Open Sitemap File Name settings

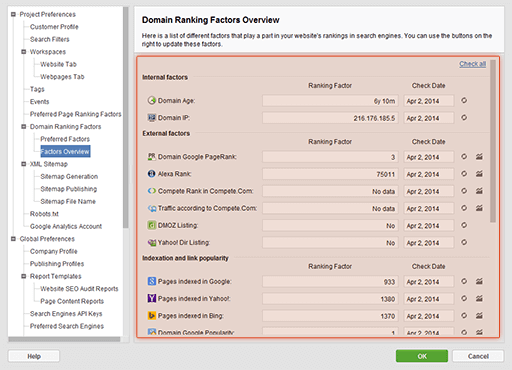68,201
